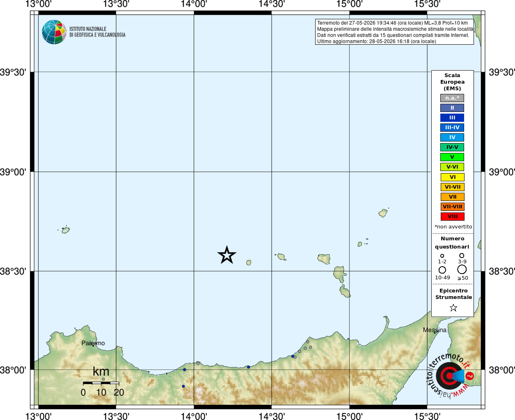515x420 pixels.
Task: Click the green V intensity swatch
Action: click(452, 157)
